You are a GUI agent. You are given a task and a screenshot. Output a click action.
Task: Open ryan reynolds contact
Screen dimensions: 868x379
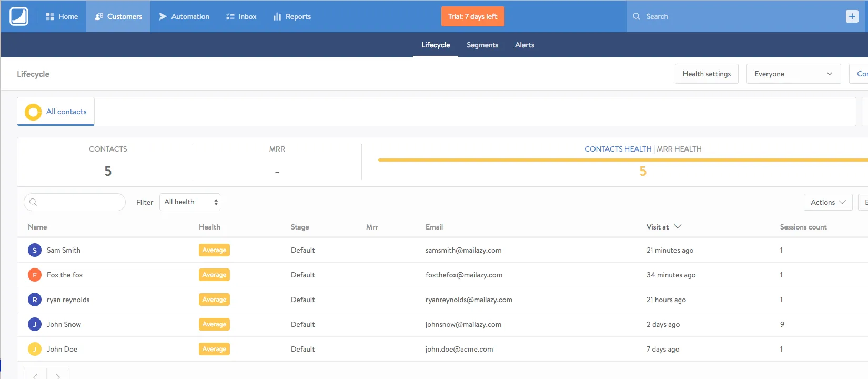pyautogui.click(x=68, y=300)
